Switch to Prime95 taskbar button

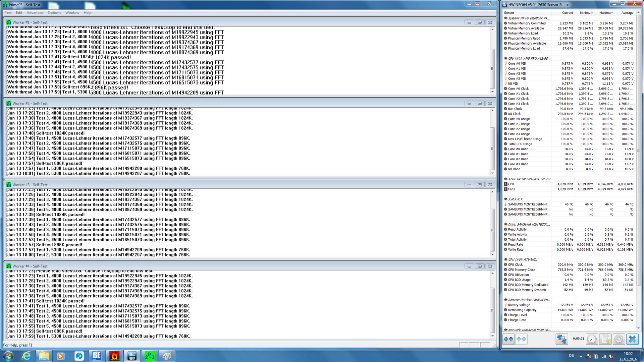point(150,356)
